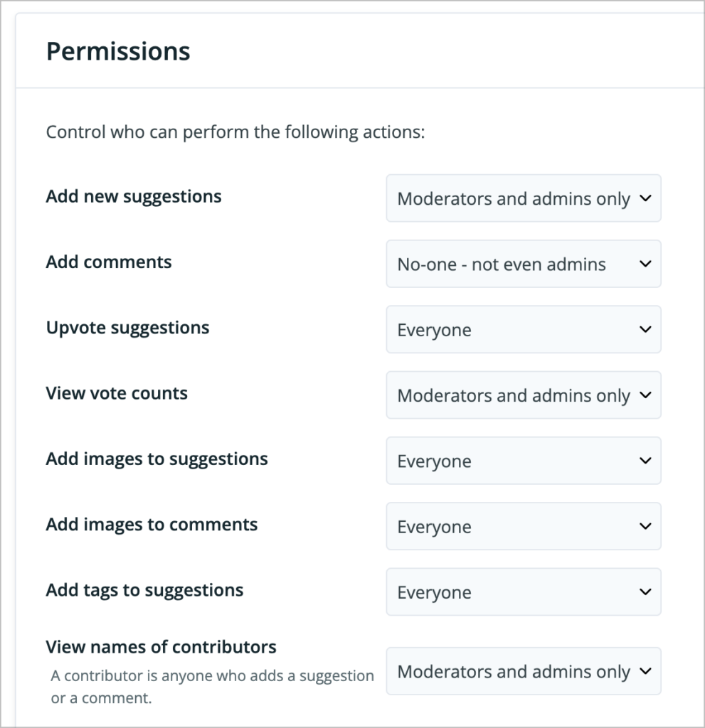Click the Add new suggestions label
This screenshot has width=705, height=728.
point(134,197)
